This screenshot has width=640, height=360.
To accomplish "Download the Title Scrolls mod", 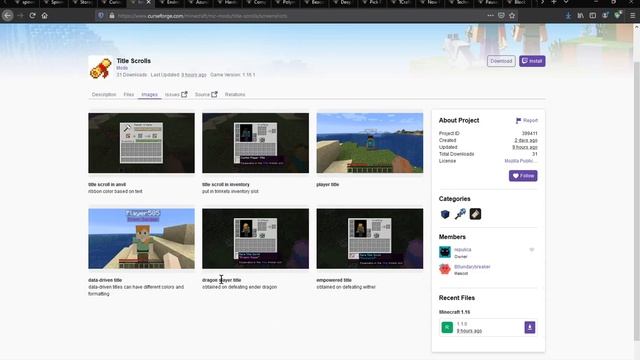I will click(x=501, y=61).
